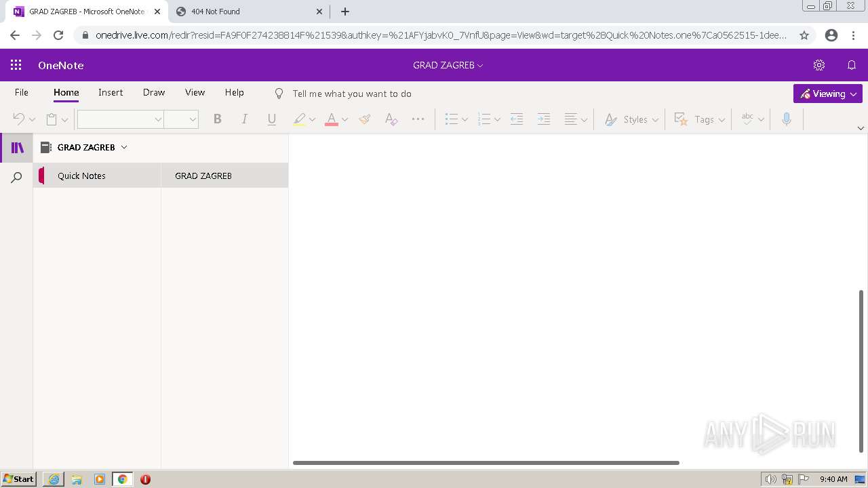Open the Tags dropdown
Screen dimensions: 868x488
coord(699,119)
